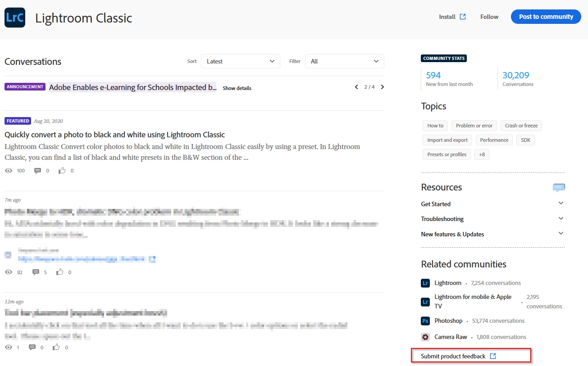Select the Import and export topic tag

click(447, 140)
